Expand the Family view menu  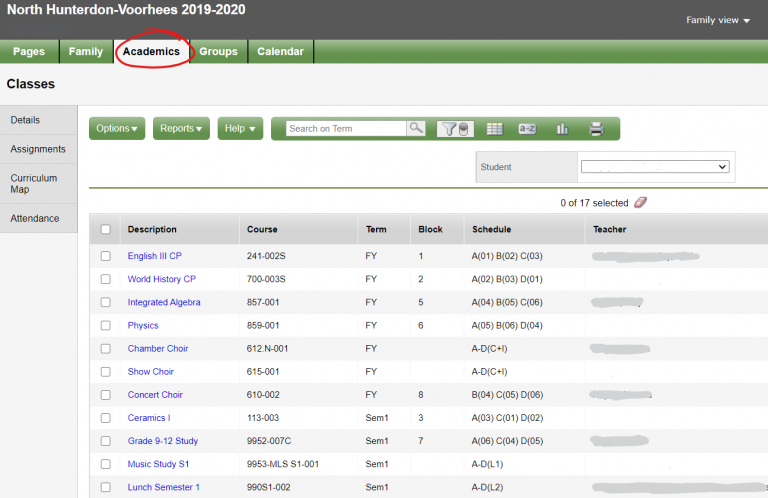[x=718, y=20]
